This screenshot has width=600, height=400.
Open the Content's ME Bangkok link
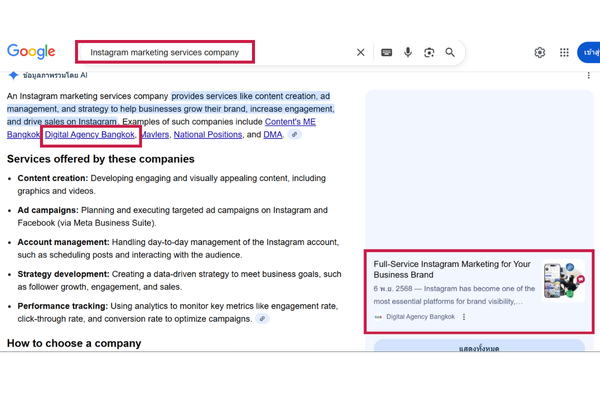click(x=290, y=122)
